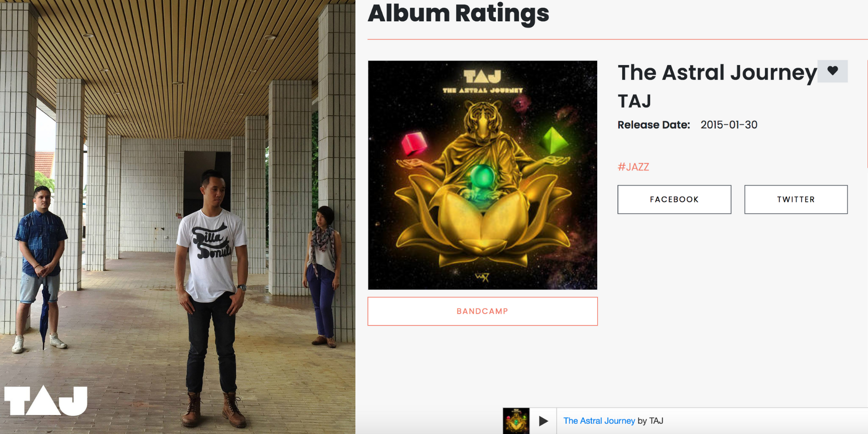Image resolution: width=868 pixels, height=434 pixels.
Task: Open the Bandcamp button
Action: [482, 311]
